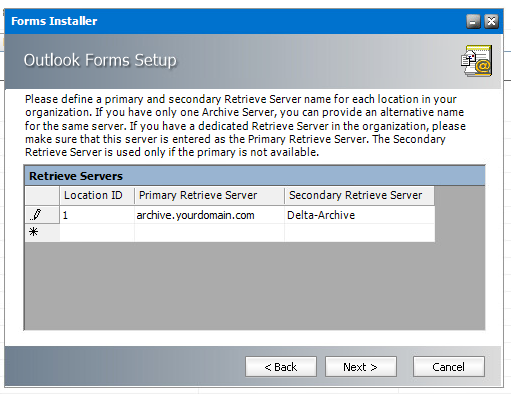Click the Primary Retrieve Server column header
The width and height of the screenshot is (511, 394).
click(209, 195)
